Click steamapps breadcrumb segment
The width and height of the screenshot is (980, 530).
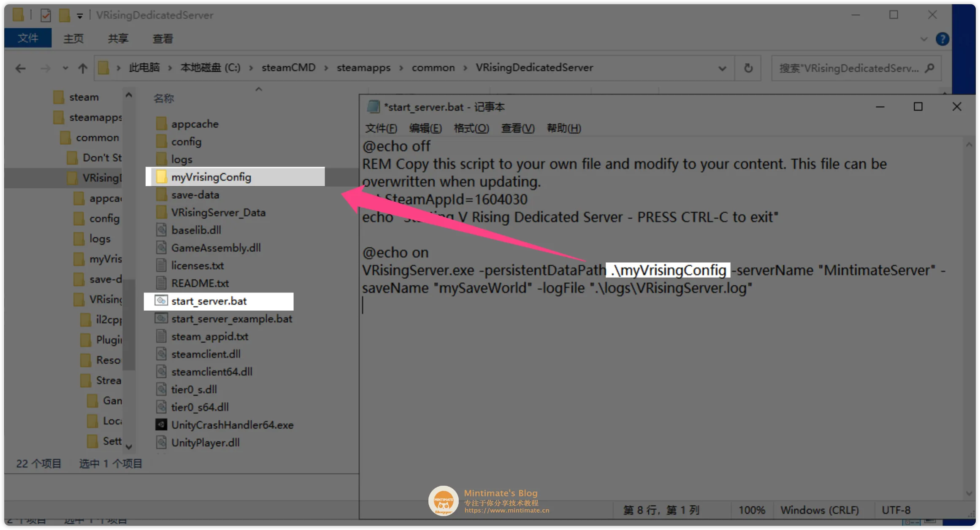[x=363, y=68]
